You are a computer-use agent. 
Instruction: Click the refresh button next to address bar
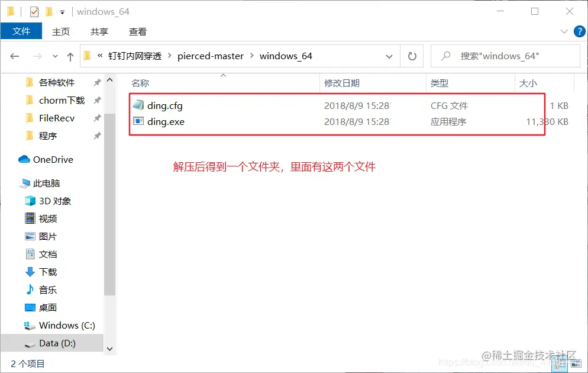(413, 56)
